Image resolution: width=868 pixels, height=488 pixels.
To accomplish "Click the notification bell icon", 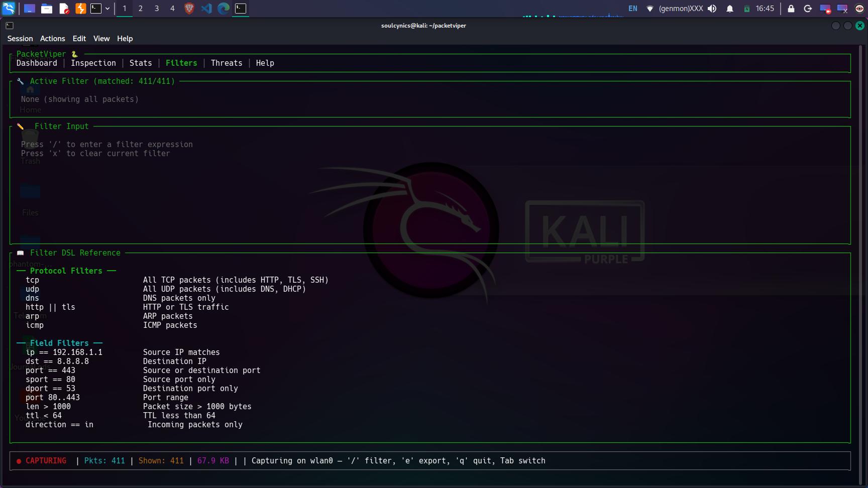I will (x=730, y=9).
